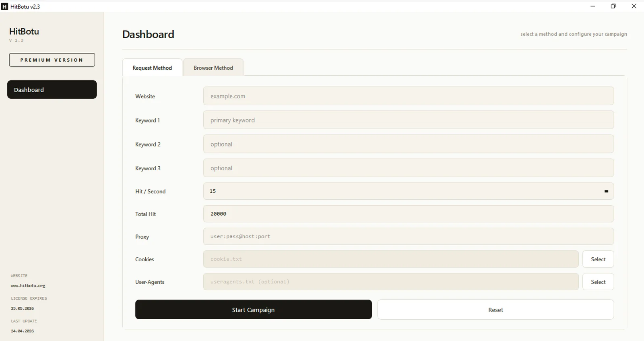Click the 'Keyword 1' label

(x=147, y=120)
